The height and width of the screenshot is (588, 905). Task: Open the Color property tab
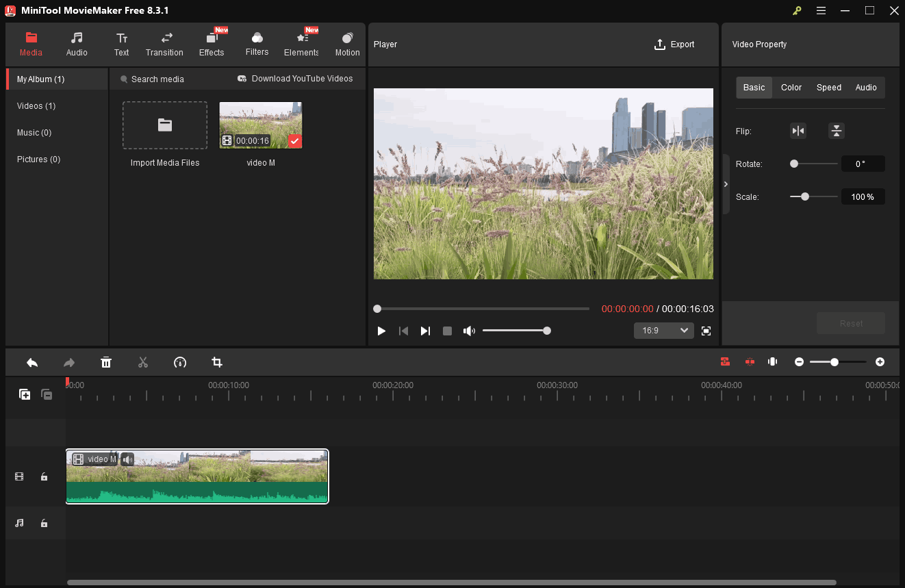(791, 88)
